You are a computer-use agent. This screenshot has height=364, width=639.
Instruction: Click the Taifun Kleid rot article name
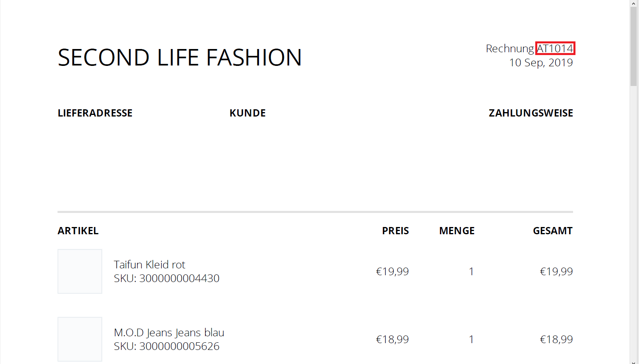(149, 264)
